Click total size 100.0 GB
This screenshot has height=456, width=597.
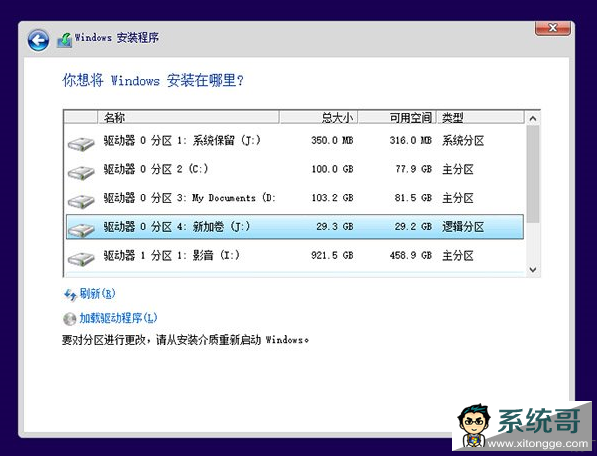(332, 169)
